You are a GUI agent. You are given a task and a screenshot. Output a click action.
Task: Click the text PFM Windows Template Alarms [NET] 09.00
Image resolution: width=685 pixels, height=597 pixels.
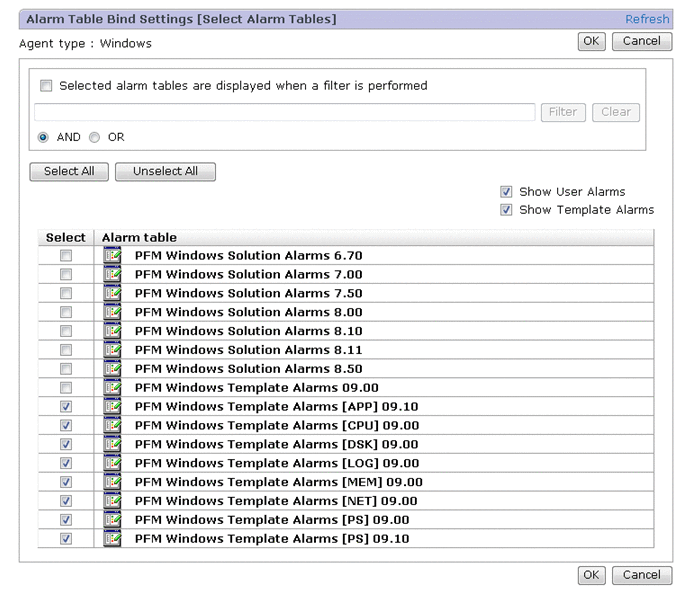pos(276,501)
